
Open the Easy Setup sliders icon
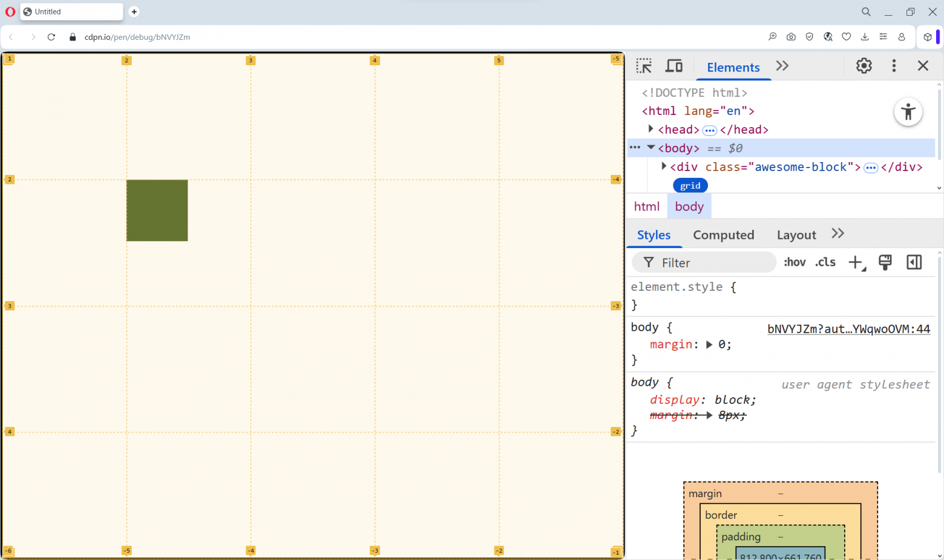coord(883,37)
